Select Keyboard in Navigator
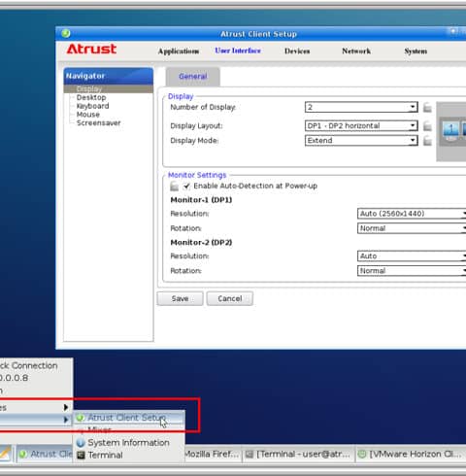Image resolution: width=466 pixels, height=476 pixels. pyautogui.click(x=92, y=106)
